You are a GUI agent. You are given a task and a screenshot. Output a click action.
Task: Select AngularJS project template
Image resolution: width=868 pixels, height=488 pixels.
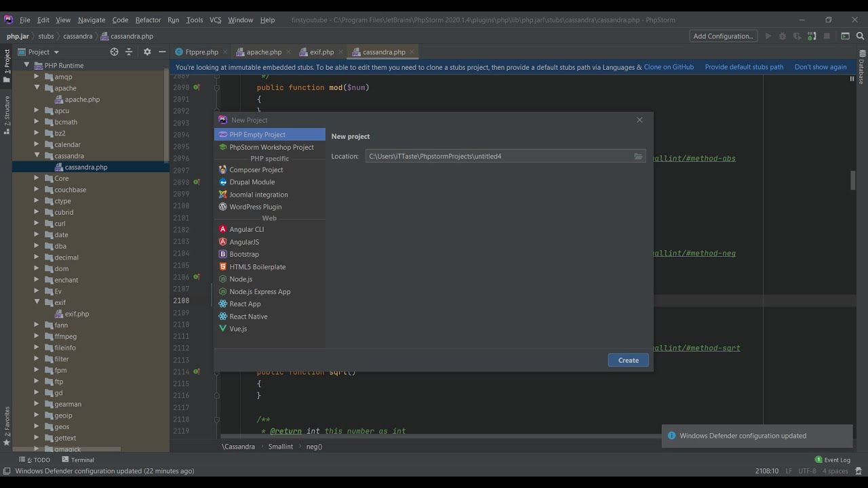(270, 242)
